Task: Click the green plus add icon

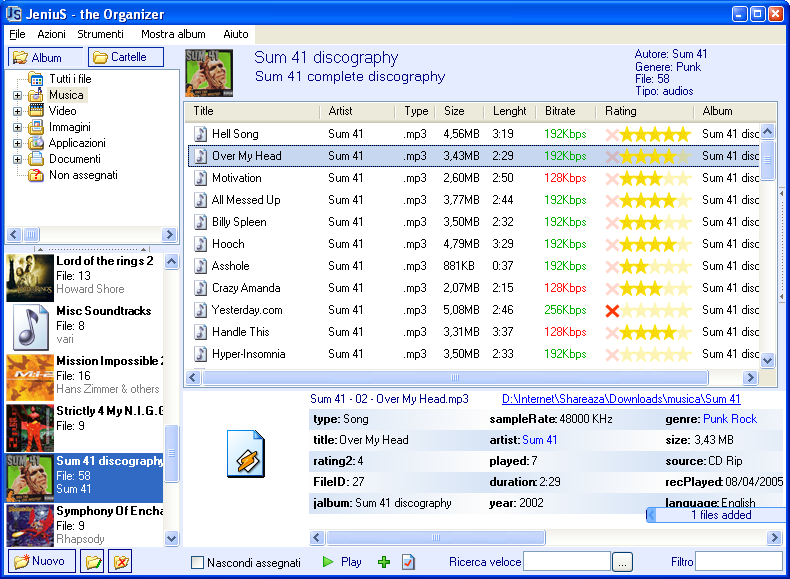Action: (x=384, y=562)
